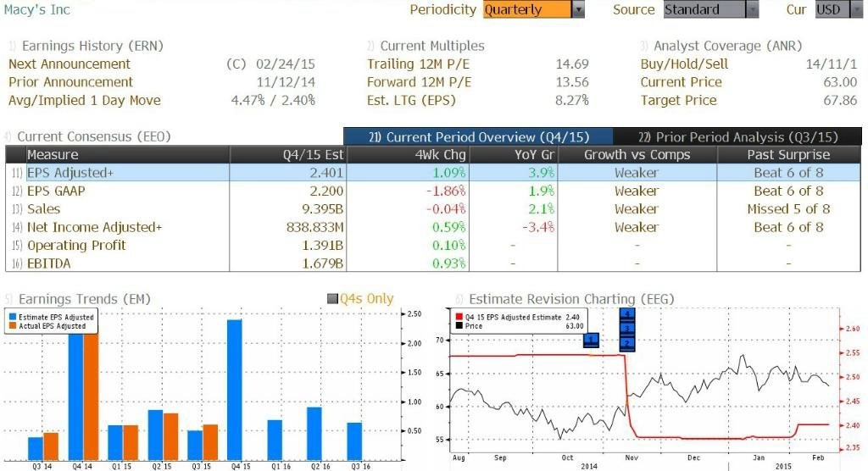Click Next Announcement date 02/24/15
This screenshot has width=868, height=471.
[285, 64]
